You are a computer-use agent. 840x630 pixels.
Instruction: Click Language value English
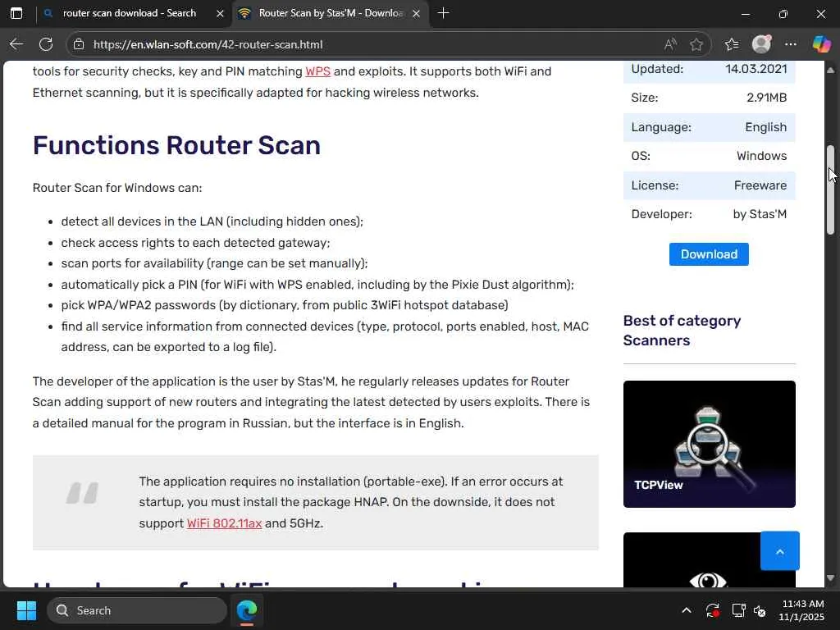[765, 127]
